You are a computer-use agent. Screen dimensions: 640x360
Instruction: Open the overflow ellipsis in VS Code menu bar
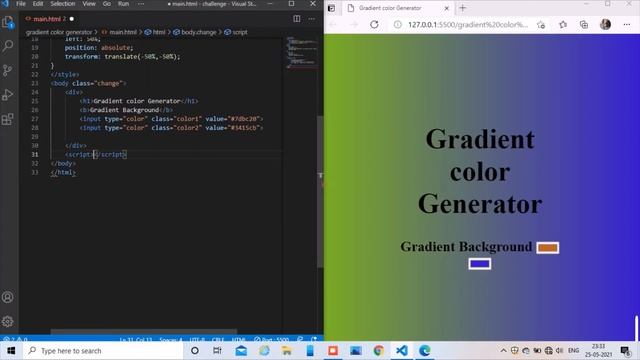[x=141, y=4]
